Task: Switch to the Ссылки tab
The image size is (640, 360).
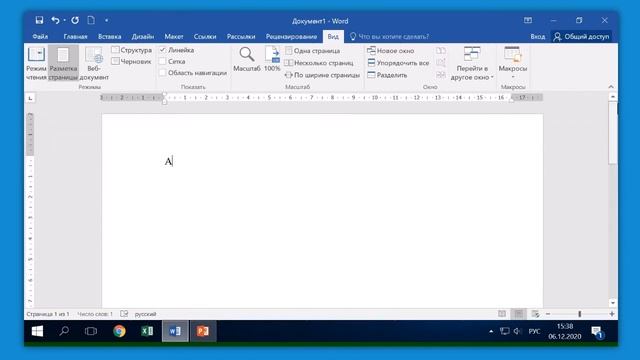Action: (x=205, y=36)
